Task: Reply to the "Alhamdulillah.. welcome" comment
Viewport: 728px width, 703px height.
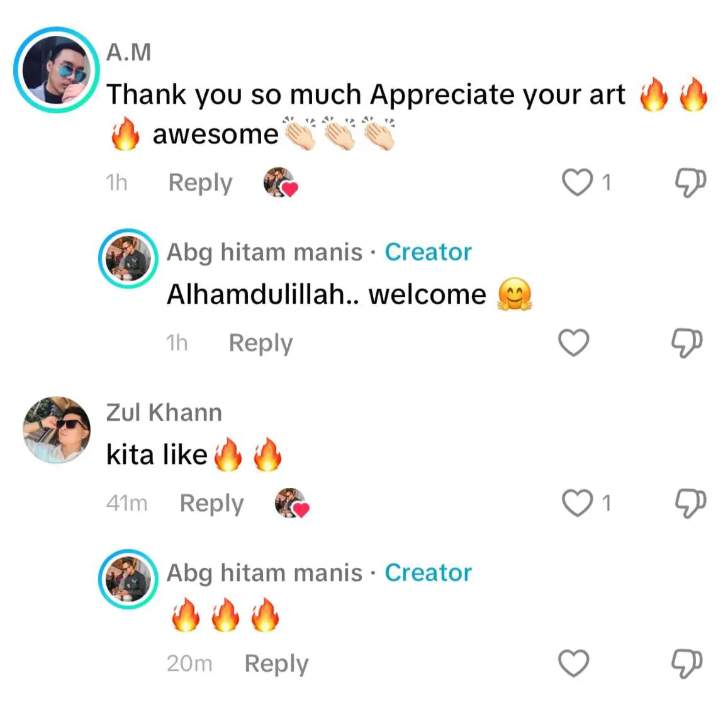Action: pos(260,343)
